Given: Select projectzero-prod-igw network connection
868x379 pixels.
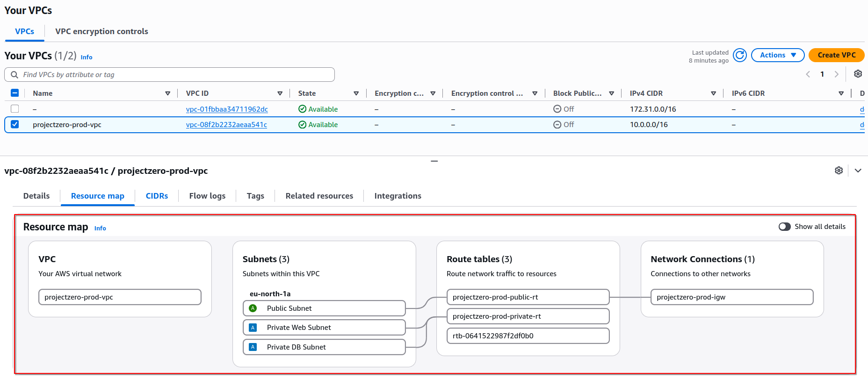Looking at the screenshot, I should (x=732, y=297).
